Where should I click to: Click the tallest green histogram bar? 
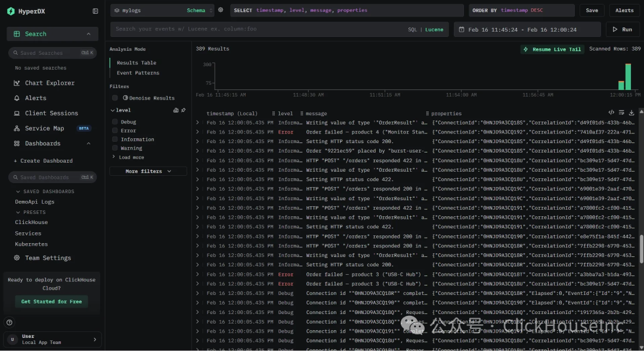[x=628, y=77]
